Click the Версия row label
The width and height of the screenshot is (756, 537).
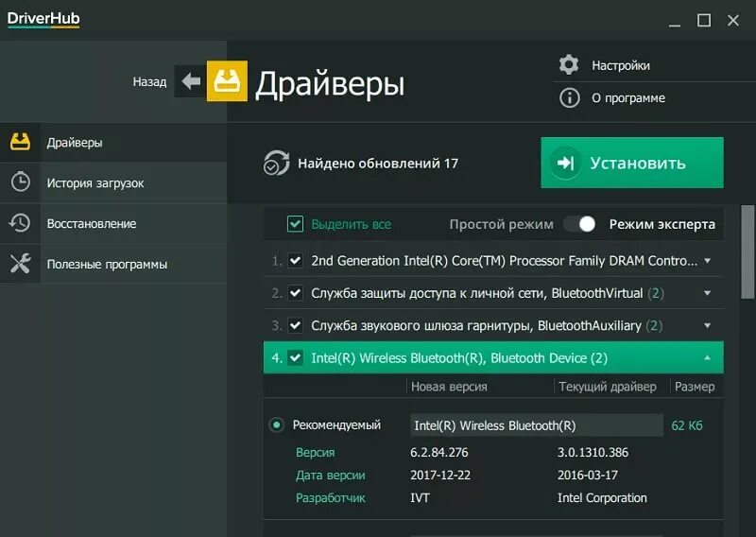315,453
